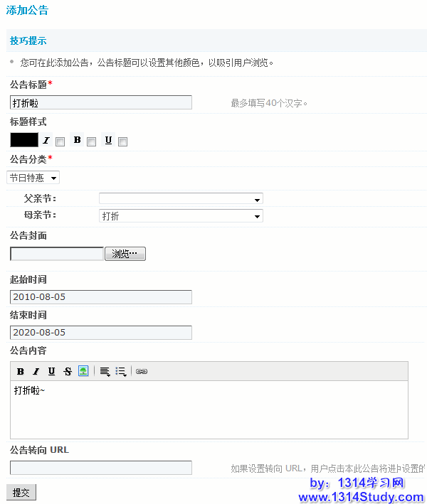Open the text alignment options in editor
This screenshot has height=504, width=427.
[105, 371]
